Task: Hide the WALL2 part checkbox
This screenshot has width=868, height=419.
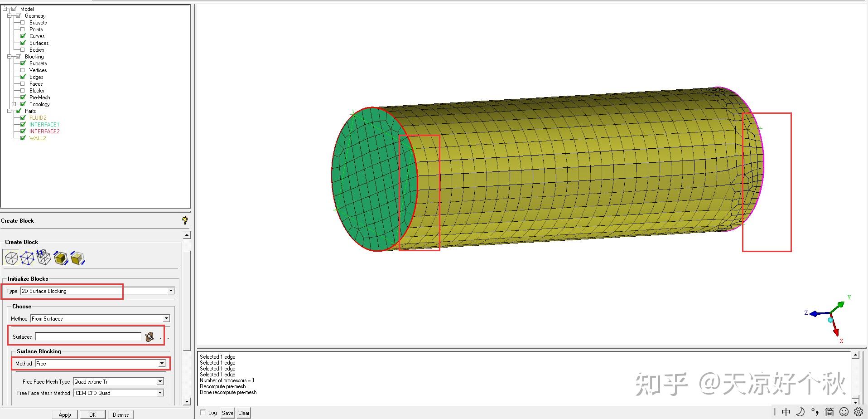Action: tap(23, 138)
